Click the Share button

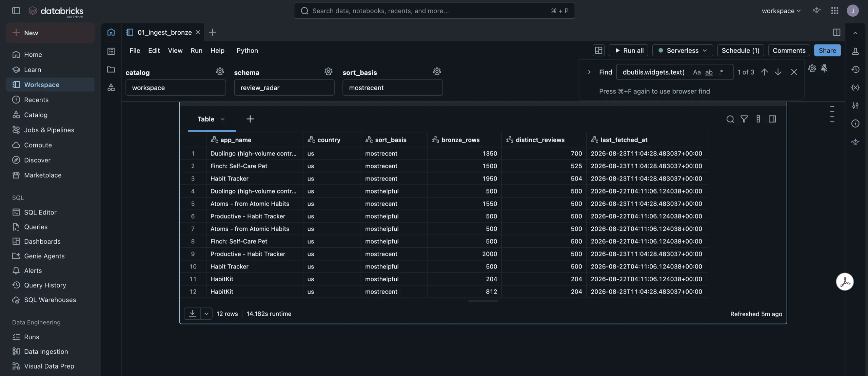point(827,50)
